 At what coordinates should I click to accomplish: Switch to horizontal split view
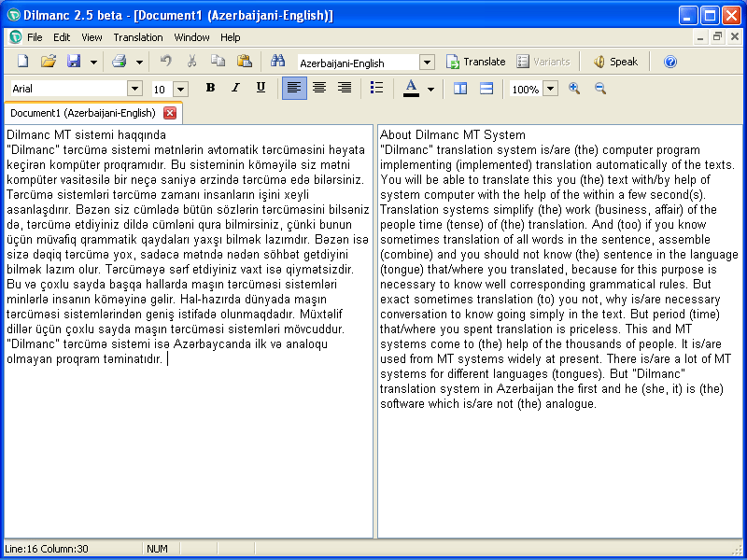[486, 89]
